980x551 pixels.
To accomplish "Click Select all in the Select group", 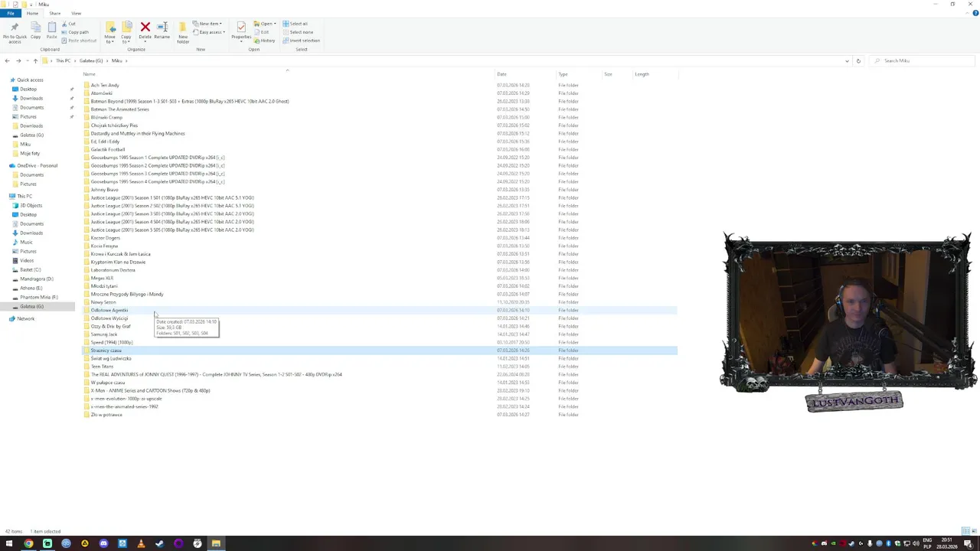I will coord(296,24).
